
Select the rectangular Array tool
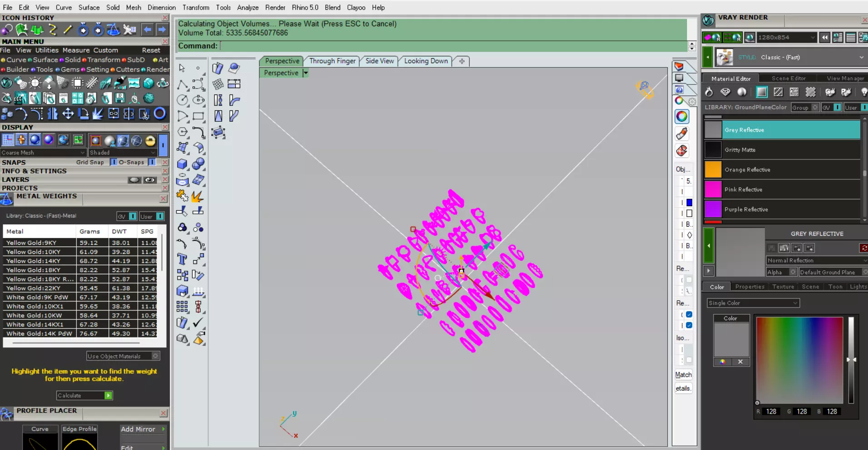182,307
